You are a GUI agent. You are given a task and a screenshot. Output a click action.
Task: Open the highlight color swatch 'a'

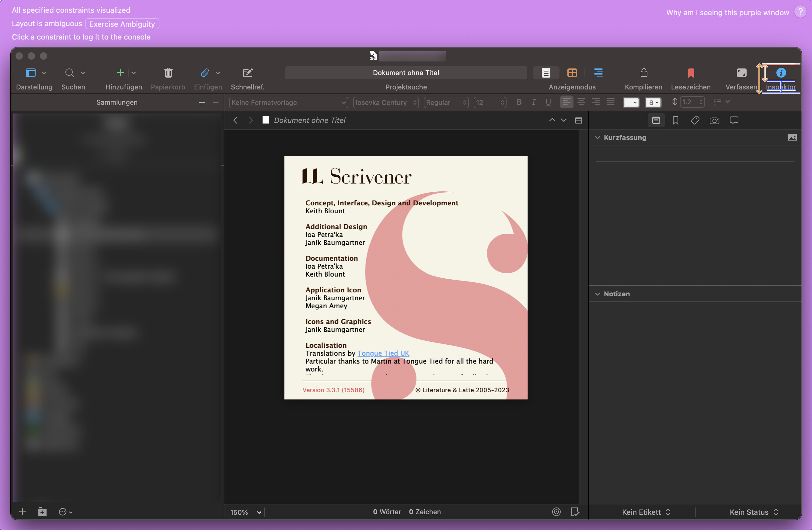click(x=653, y=103)
